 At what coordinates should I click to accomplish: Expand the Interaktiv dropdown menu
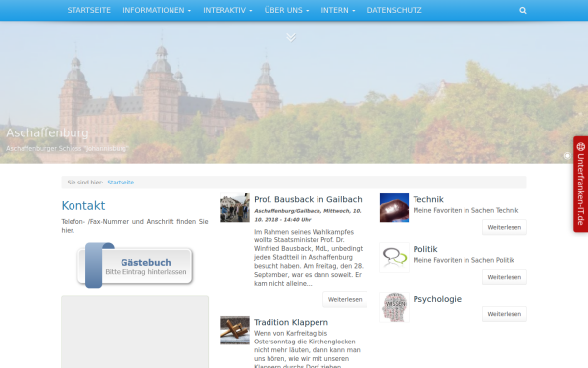point(227,10)
